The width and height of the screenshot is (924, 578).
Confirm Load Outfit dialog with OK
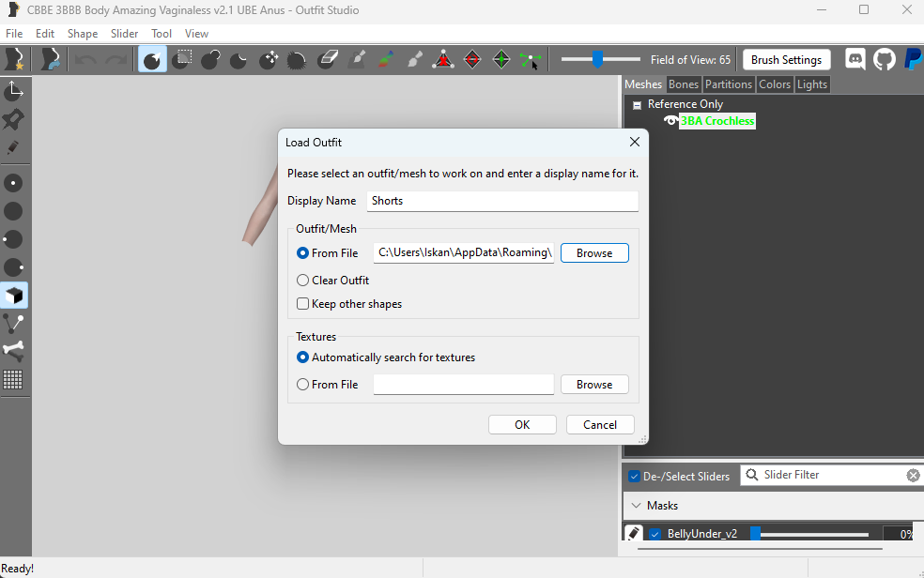(x=522, y=425)
